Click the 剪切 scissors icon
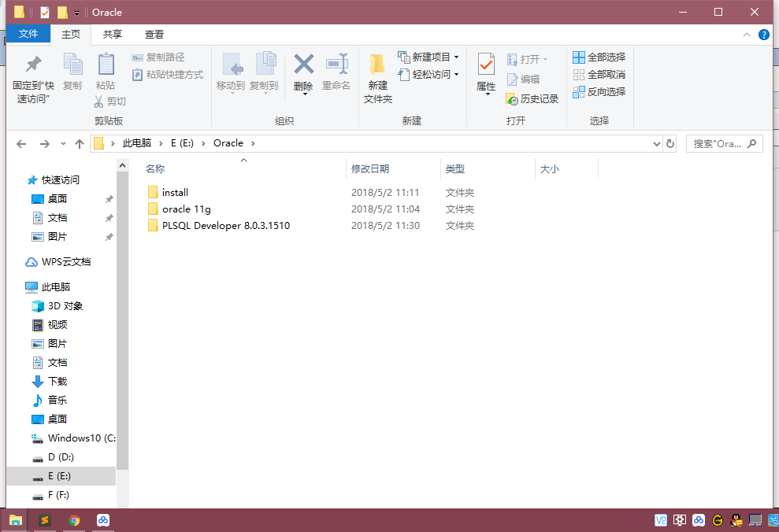Viewport: 779px width, 532px height. [x=98, y=102]
